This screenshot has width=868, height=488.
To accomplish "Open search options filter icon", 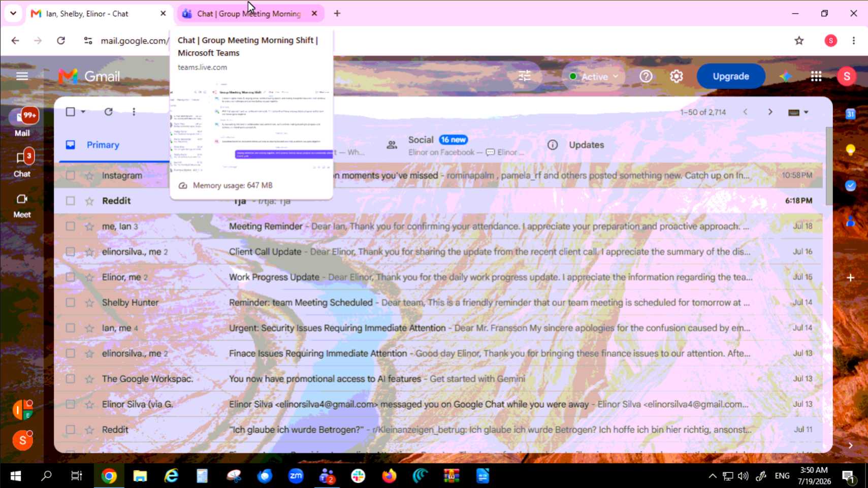I will (525, 76).
